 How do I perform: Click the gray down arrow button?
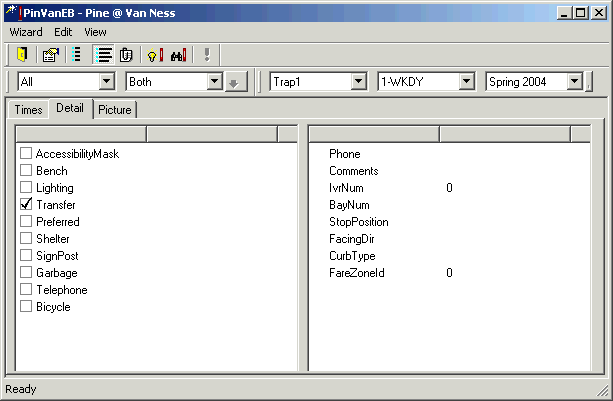tap(236, 82)
